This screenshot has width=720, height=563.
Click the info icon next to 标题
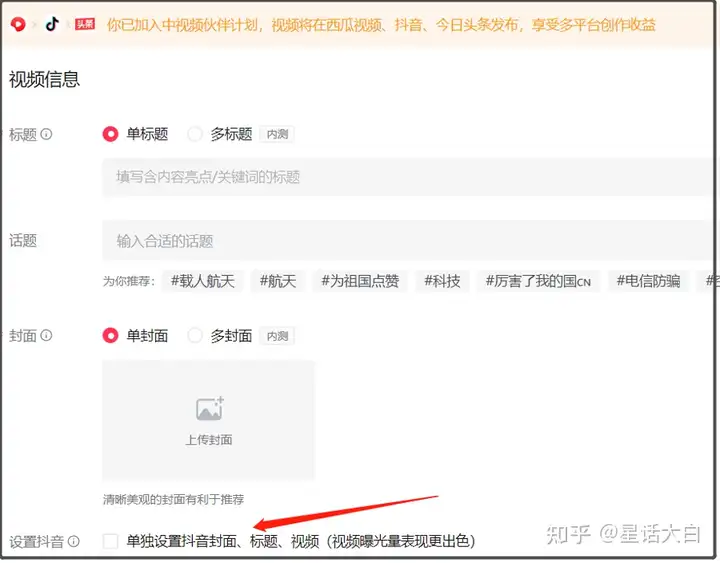(46, 134)
